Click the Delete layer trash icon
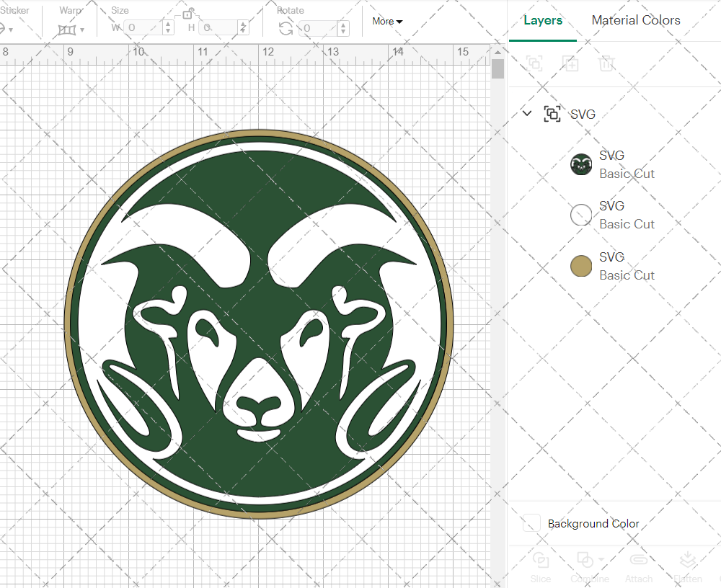721x588 pixels. point(606,63)
